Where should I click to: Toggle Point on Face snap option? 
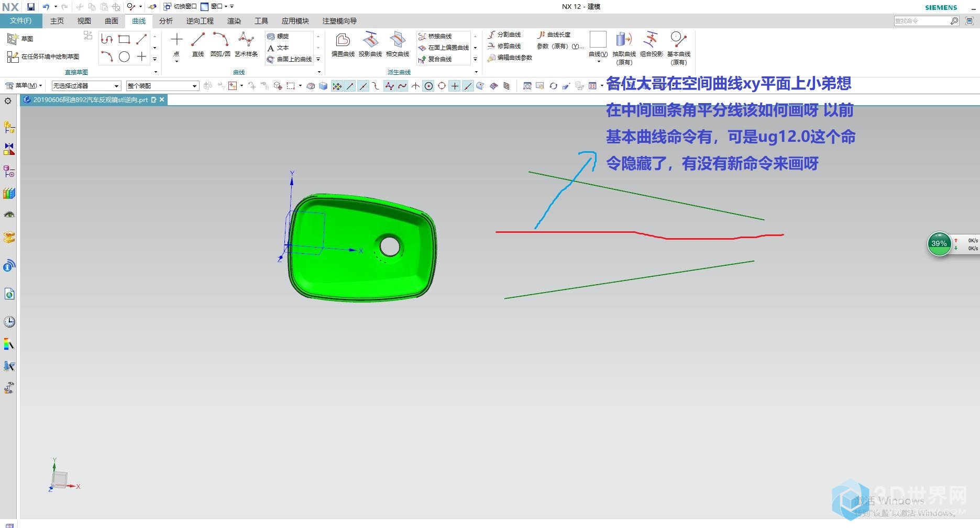[x=480, y=86]
